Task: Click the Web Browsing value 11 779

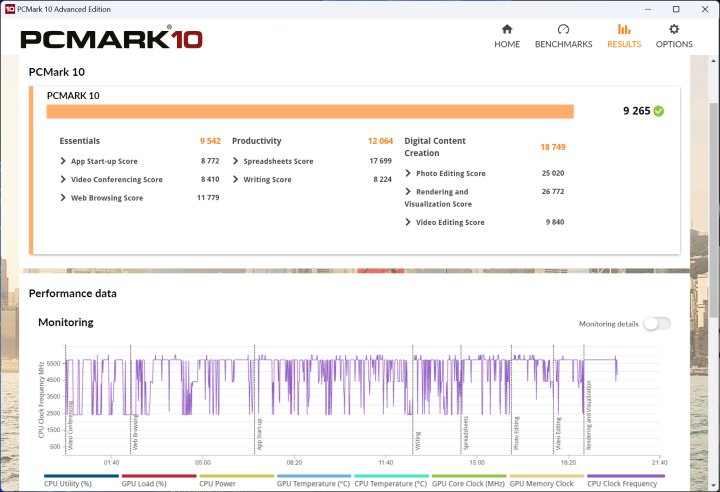Action: pos(208,198)
